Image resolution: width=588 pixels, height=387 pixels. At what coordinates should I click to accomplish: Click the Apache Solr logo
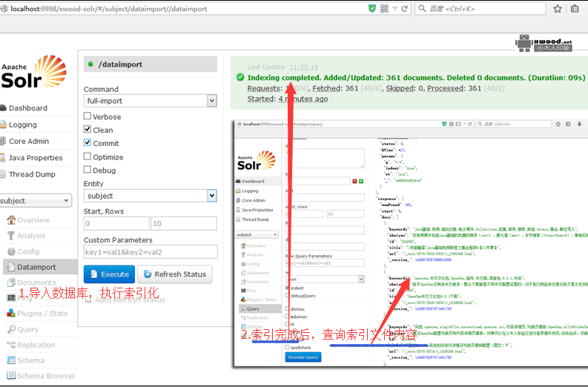coord(34,72)
